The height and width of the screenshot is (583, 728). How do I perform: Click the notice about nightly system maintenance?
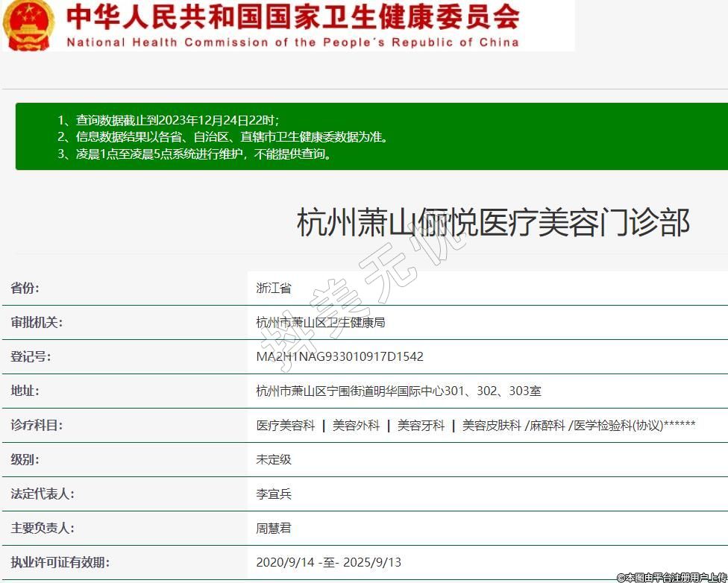[194, 154]
